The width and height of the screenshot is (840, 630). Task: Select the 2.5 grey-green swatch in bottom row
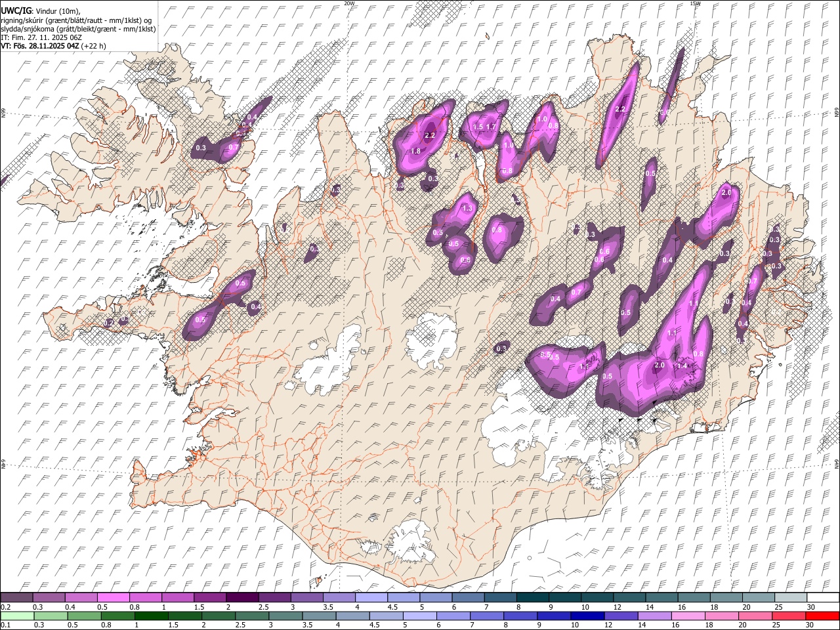252,616
